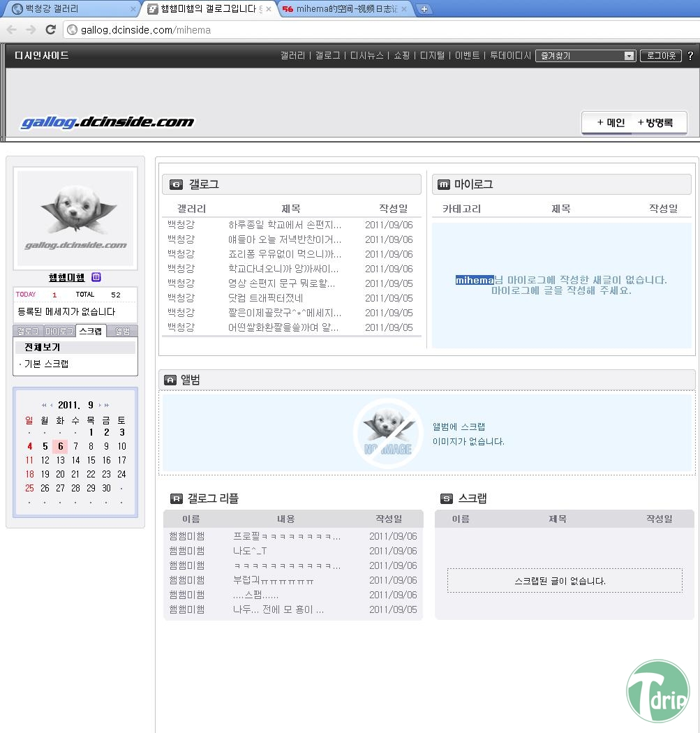Select the 마이로그 sidebar tab

(x=59, y=332)
